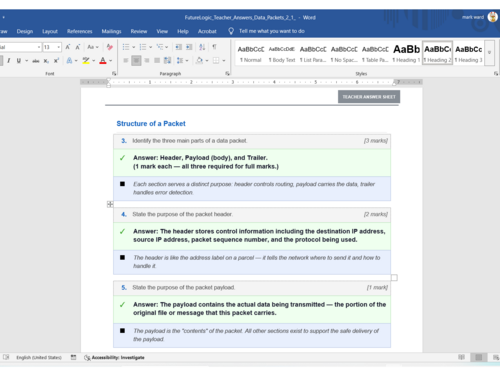
Task: Apply bullet list
Action: coord(126,47)
